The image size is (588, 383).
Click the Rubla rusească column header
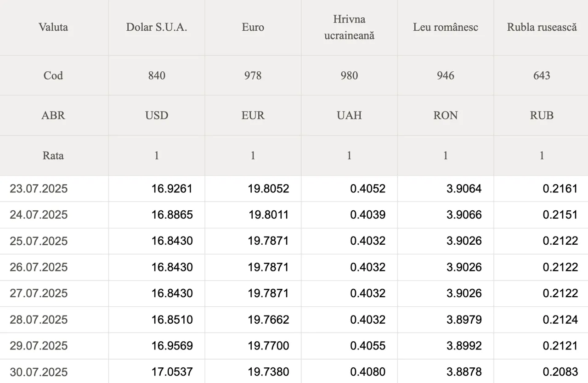click(542, 27)
